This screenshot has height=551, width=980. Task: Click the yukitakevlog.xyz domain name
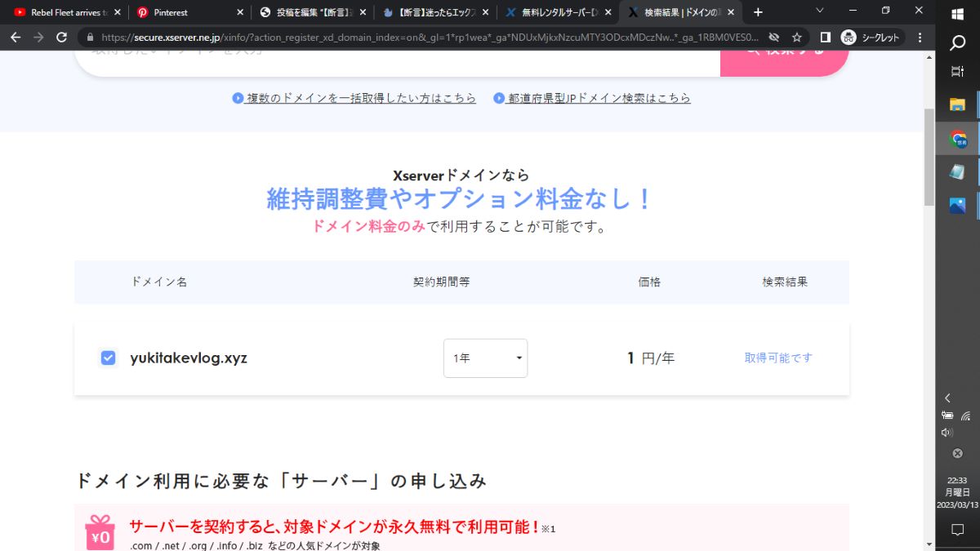coord(189,358)
